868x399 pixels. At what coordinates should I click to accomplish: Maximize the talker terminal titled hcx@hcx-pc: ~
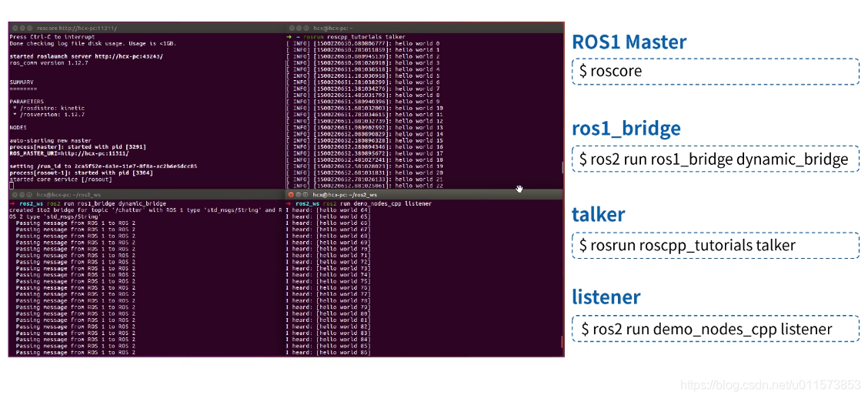[305, 28]
